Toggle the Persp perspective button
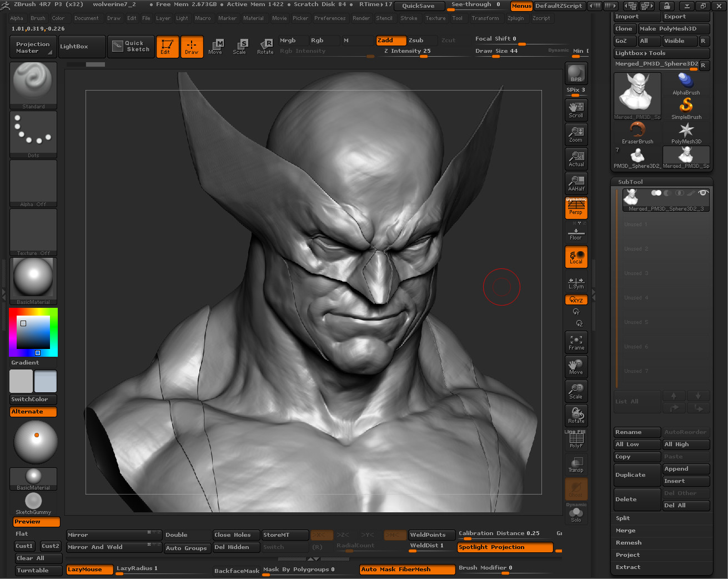The width and height of the screenshot is (728, 579). click(576, 208)
